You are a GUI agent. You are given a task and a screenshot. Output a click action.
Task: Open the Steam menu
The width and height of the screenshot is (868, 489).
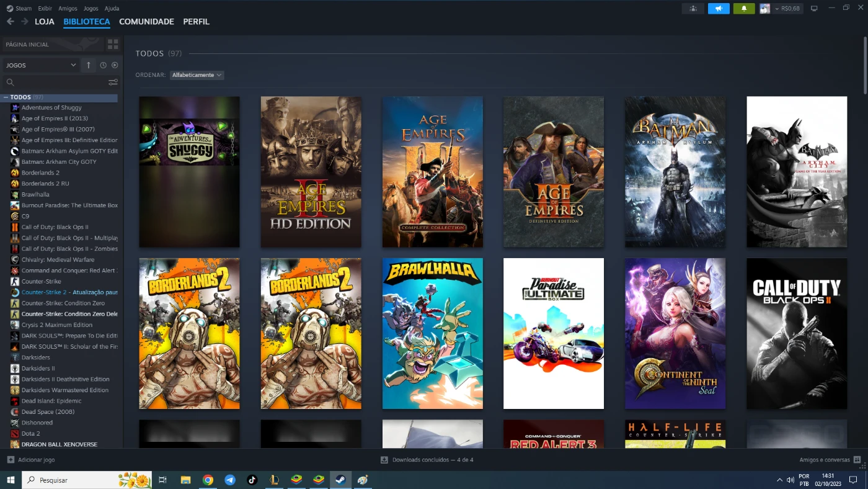pyautogui.click(x=19, y=8)
